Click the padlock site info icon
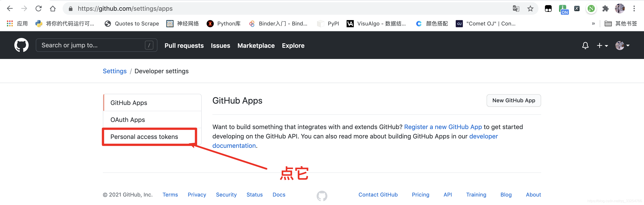 point(70,9)
